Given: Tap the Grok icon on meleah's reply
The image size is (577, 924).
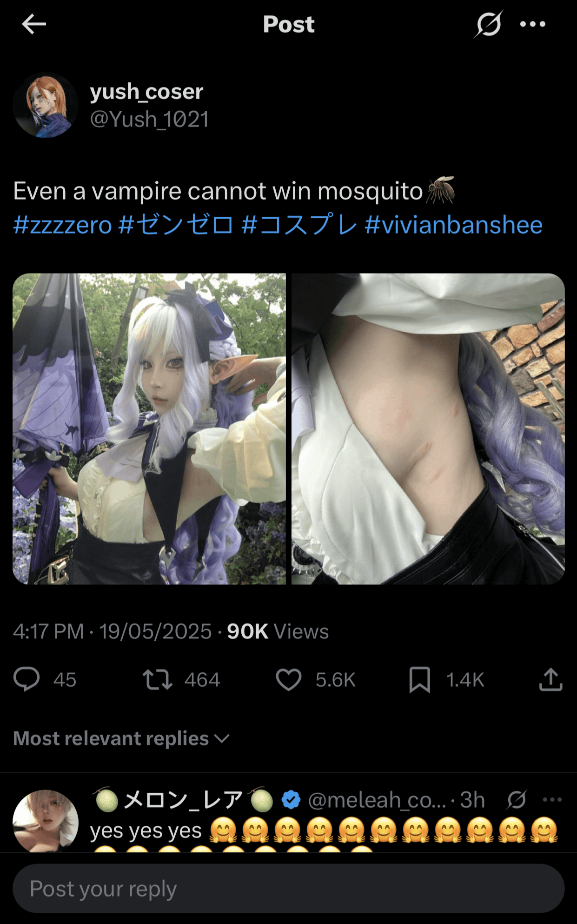Looking at the screenshot, I should 517,800.
